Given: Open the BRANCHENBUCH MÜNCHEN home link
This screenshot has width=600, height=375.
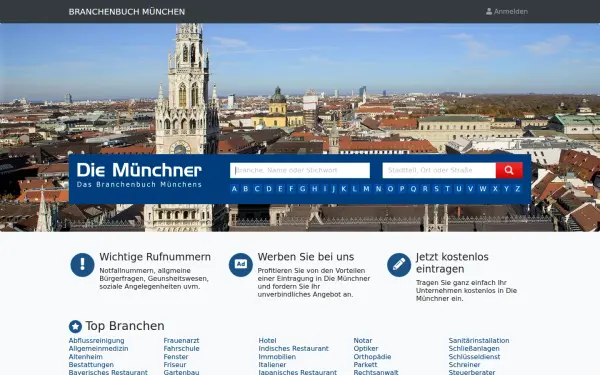Looking at the screenshot, I should pyautogui.click(x=127, y=12).
